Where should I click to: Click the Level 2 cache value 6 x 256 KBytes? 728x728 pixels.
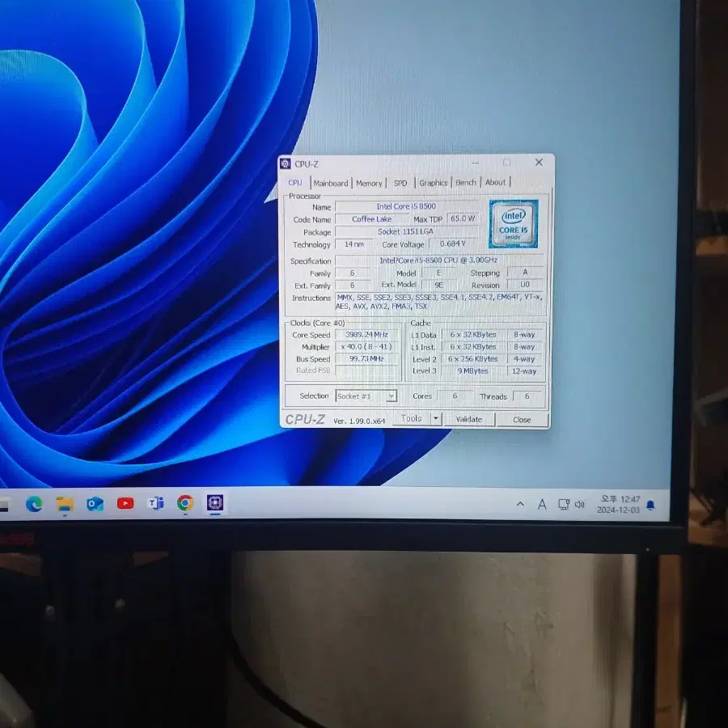tap(472, 359)
